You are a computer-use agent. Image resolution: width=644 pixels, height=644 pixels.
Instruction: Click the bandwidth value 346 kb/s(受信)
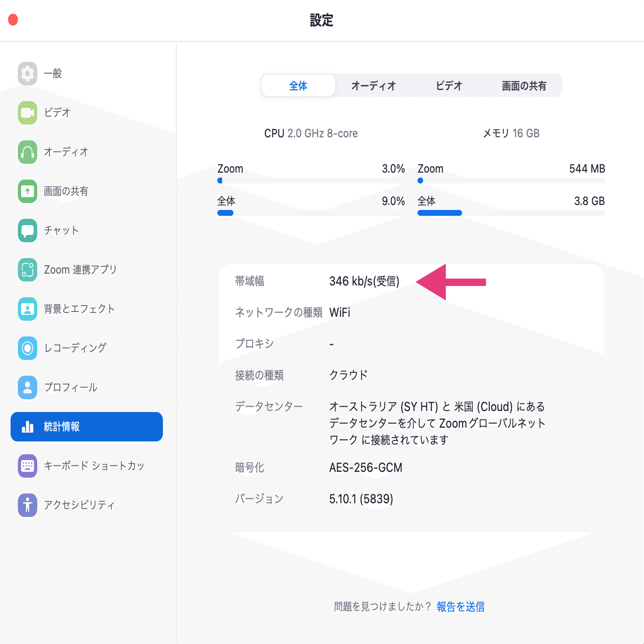pos(364,281)
